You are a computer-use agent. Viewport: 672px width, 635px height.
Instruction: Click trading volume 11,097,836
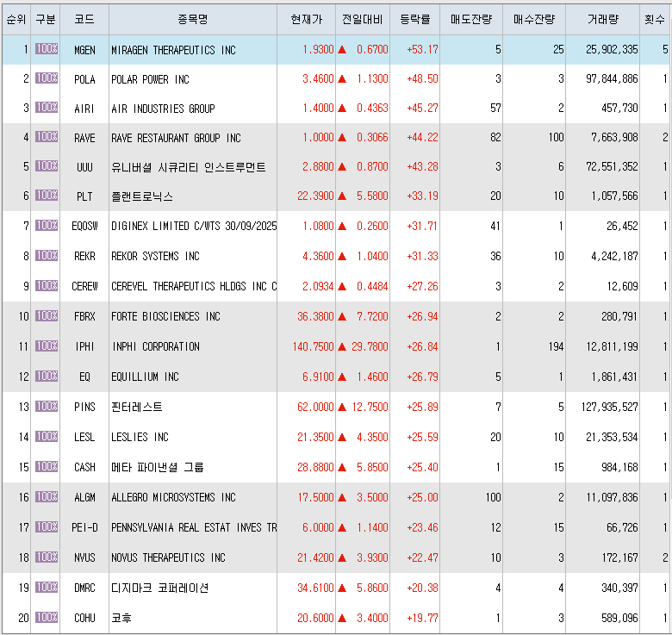[612, 497]
